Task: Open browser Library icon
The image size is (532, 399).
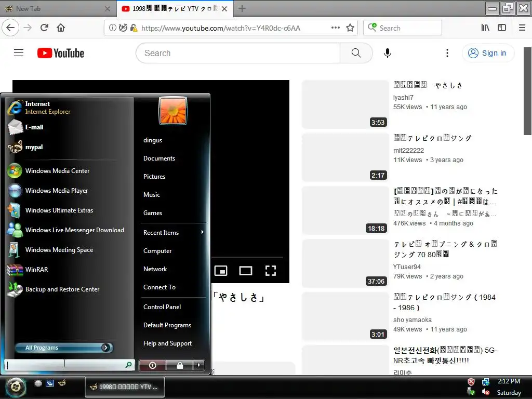Action: click(485, 28)
